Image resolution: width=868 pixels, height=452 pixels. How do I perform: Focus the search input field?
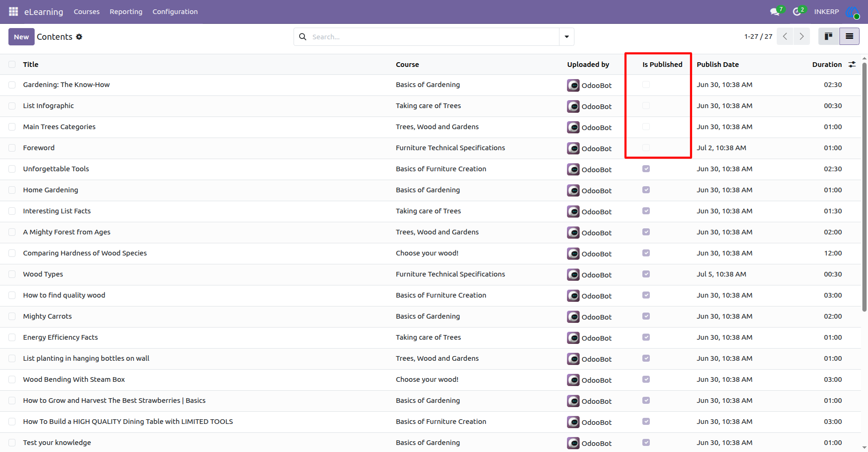coord(433,36)
